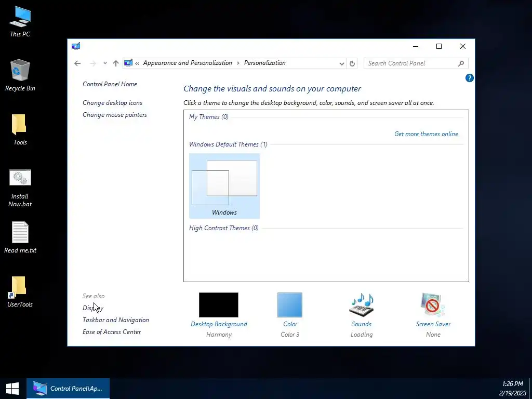Image resolution: width=532 pixels, height=399 pixels.
Task: Open the blue Color swatch
Action: pyautogui.click(x=290, y=305)
